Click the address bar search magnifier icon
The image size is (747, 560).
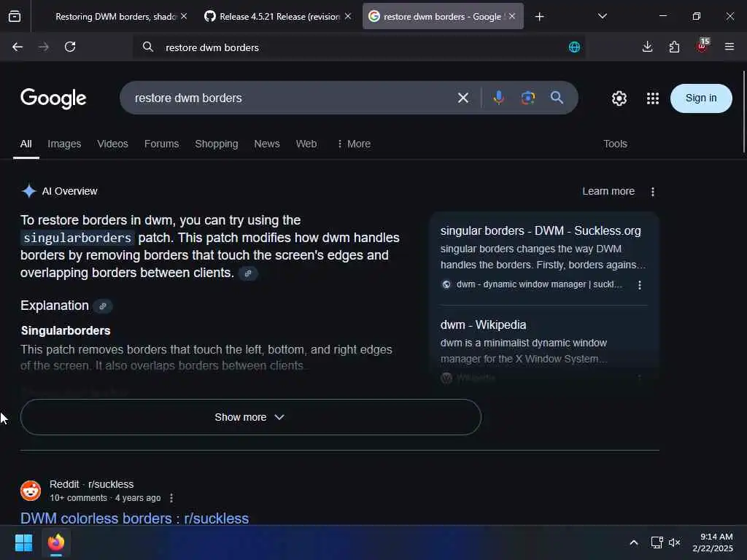click(x=147, y=47)
